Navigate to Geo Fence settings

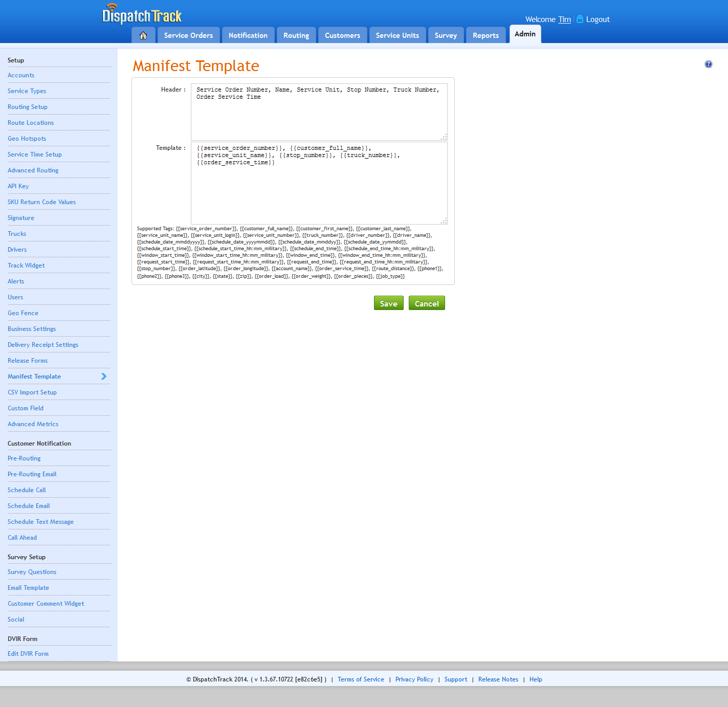click(x=23, y=313)
